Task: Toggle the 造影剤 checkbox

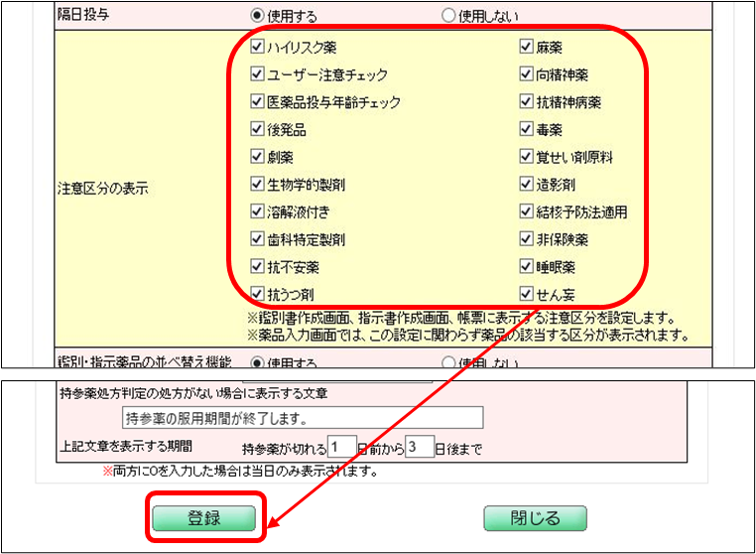Action: pos(528,185)
